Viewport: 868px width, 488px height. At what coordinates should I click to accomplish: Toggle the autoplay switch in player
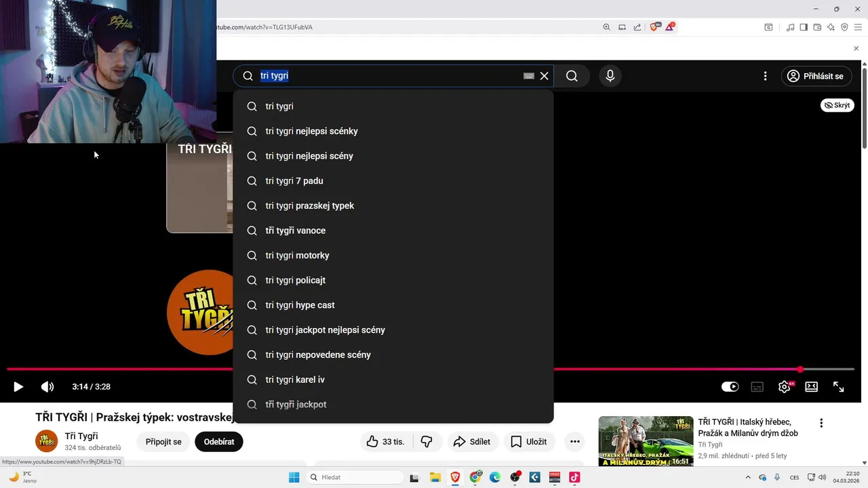click(730, 387)
